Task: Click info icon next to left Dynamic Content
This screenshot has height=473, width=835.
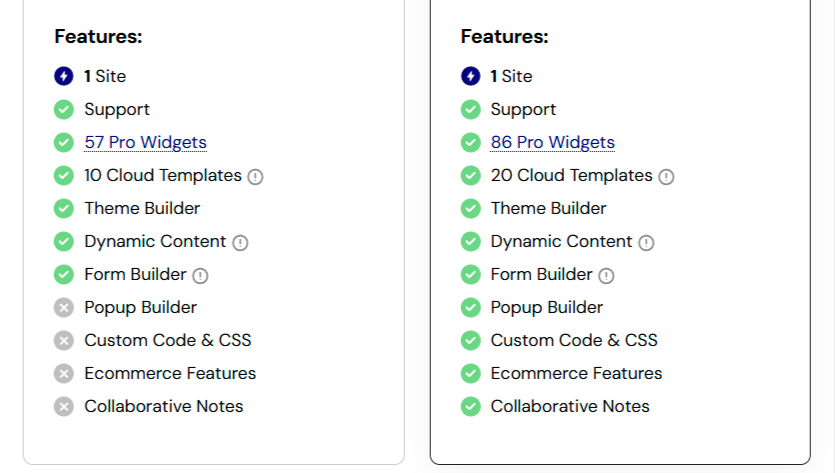Action: coord(240,243)
